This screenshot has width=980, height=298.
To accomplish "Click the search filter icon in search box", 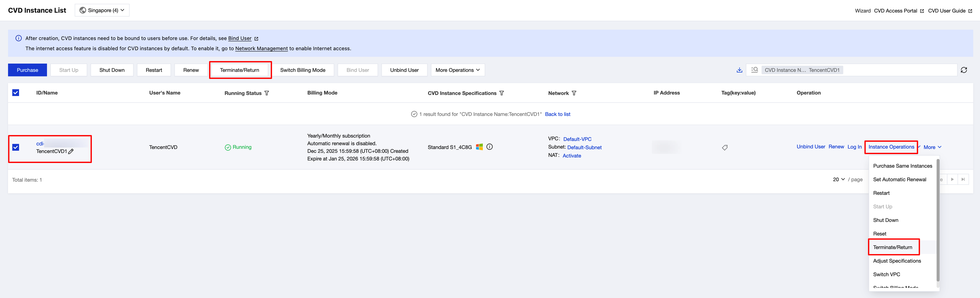I will click(x=754, y=70).
